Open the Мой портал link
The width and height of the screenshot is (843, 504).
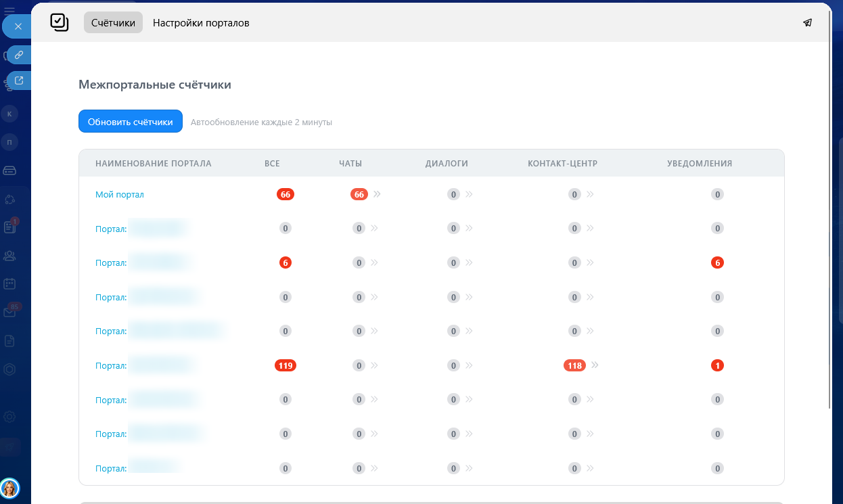(120, 195)
